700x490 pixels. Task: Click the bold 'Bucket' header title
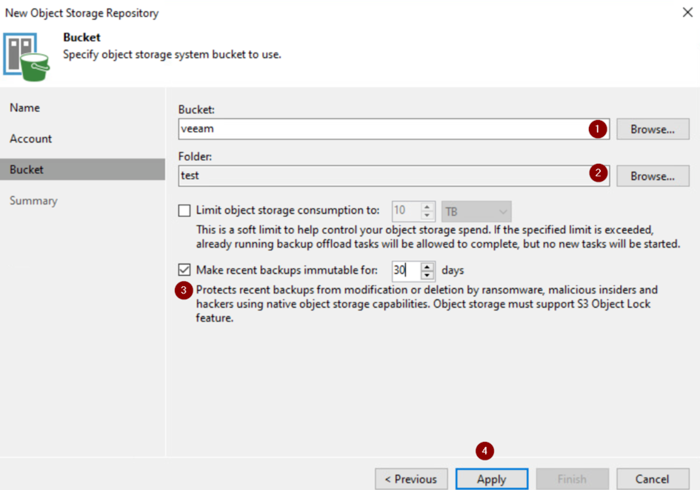82,37
